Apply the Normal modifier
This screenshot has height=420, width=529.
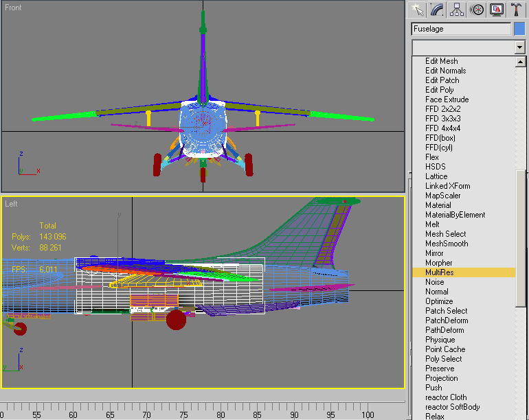tap(437, 292)
